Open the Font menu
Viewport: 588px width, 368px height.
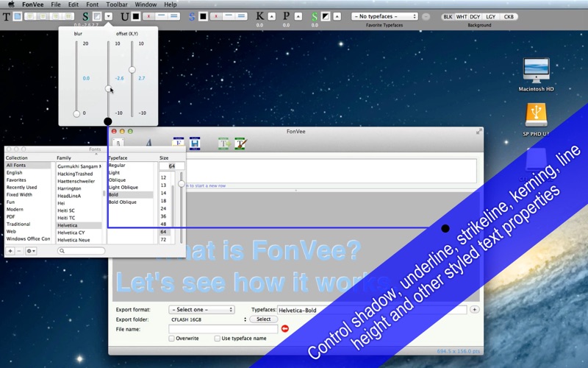click(93, 4)
